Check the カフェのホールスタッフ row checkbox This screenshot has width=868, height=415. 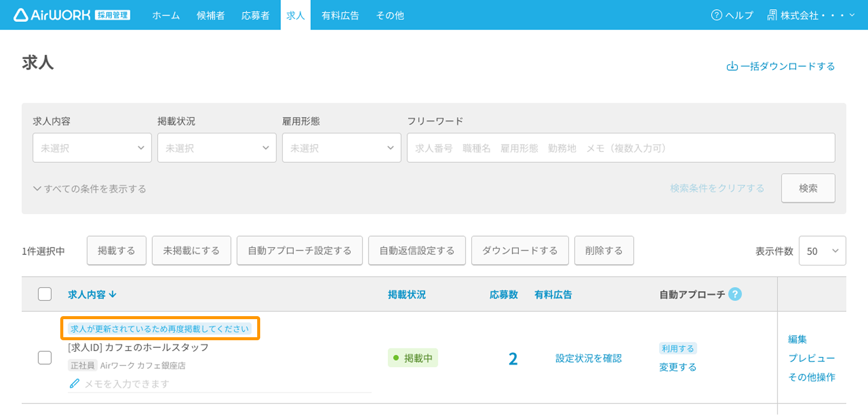point(45,358)
